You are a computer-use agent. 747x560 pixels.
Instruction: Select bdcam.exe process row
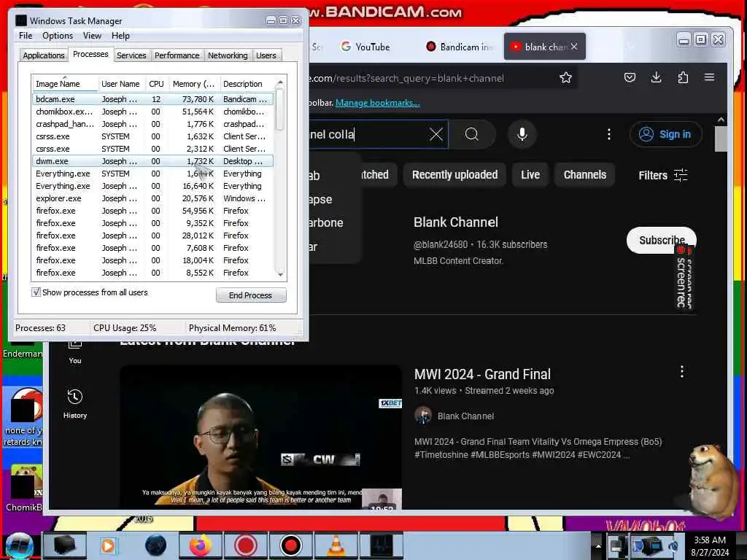pos(152,99)
